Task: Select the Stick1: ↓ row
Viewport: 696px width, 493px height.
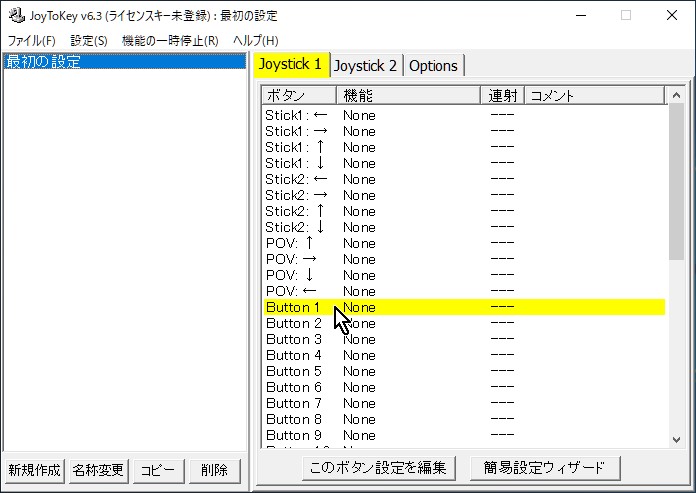Action: pyautogui.click(x=464, y=163)
